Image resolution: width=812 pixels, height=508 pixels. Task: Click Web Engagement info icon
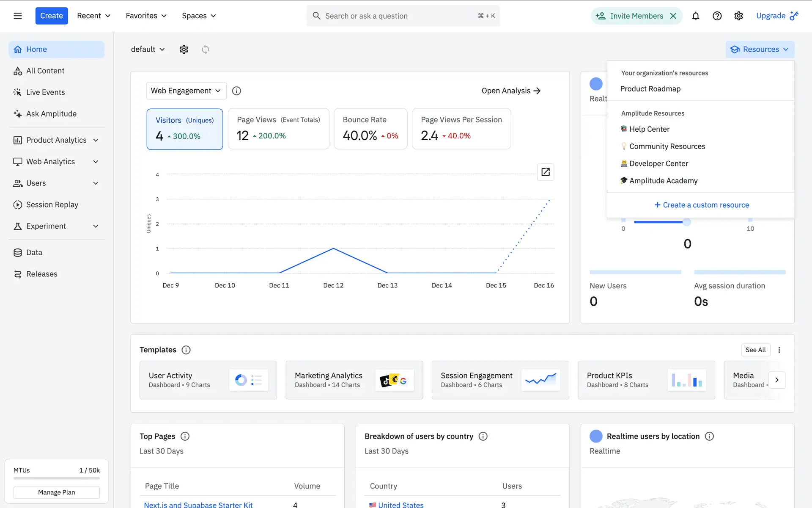[x=236, y=91]
